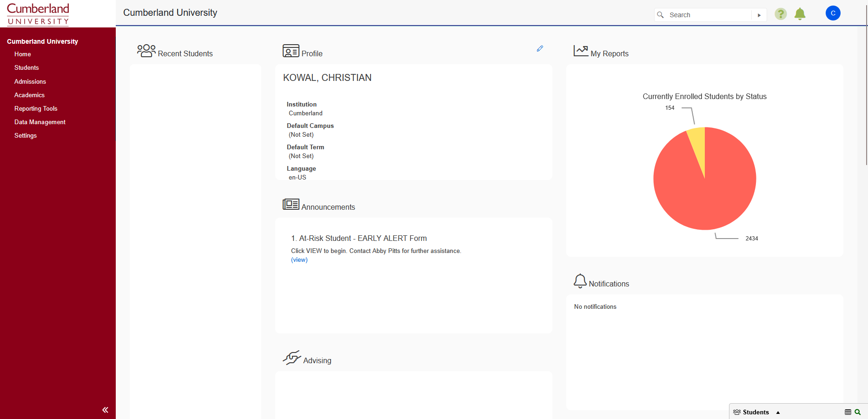
Task: Click the Recent Students heading
Action: (x=186, y=53)
